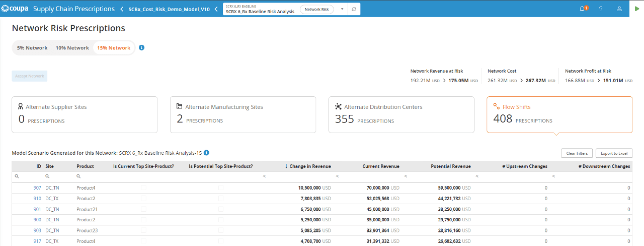Viewport: 644px width, 246px height.
Task: Select the Alternate Distribution Centers card
Action: (x=401, y=115)
